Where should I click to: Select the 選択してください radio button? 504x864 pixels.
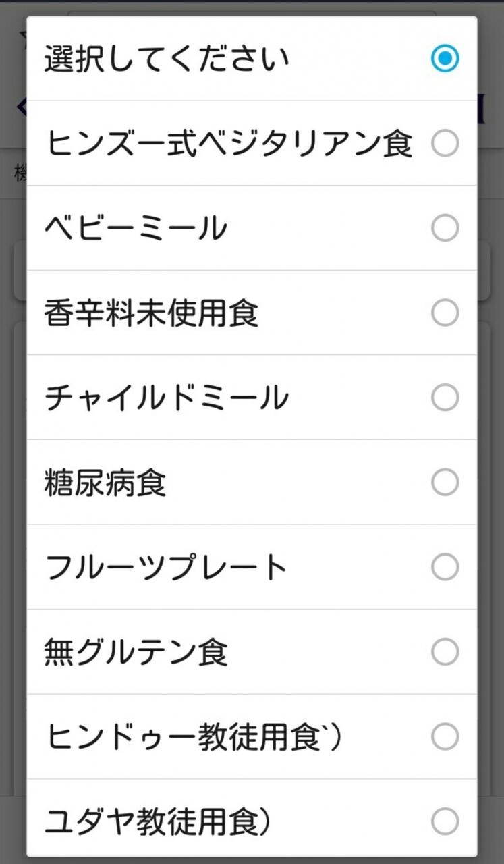445,59
